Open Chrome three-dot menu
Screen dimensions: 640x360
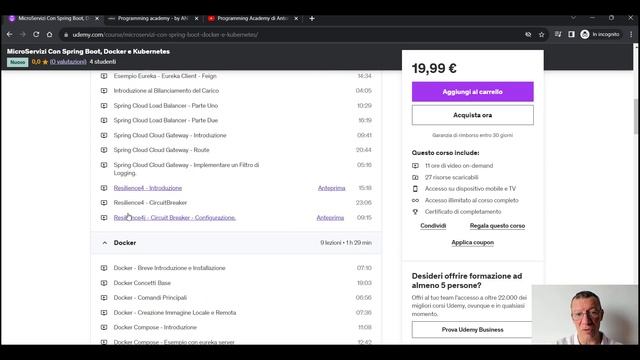631,34
